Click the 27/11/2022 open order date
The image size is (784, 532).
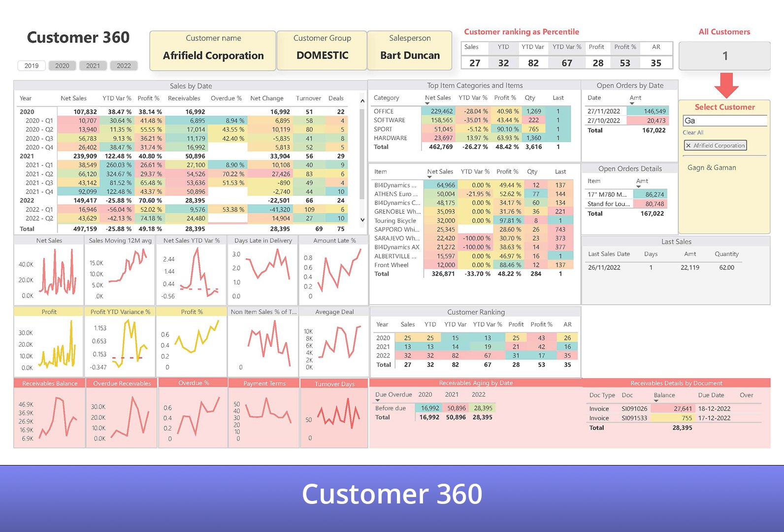point(604,111)
